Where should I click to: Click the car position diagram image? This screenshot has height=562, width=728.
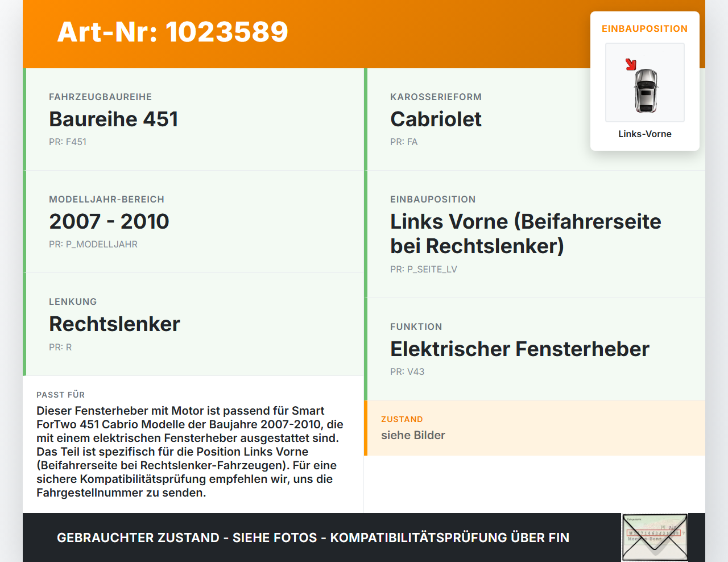point(645,82)
